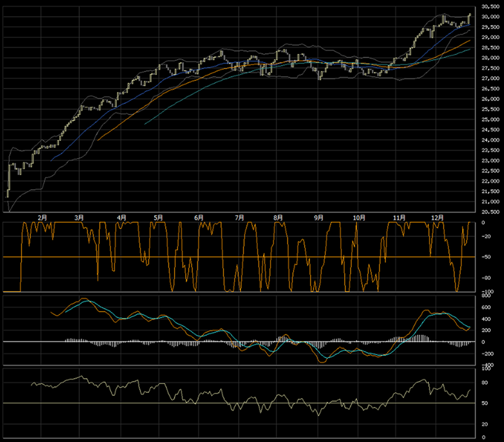Viewport: 504px width, 442px height.
Task: Click the 11月 month label on the time axis
Action: (399, 218)
